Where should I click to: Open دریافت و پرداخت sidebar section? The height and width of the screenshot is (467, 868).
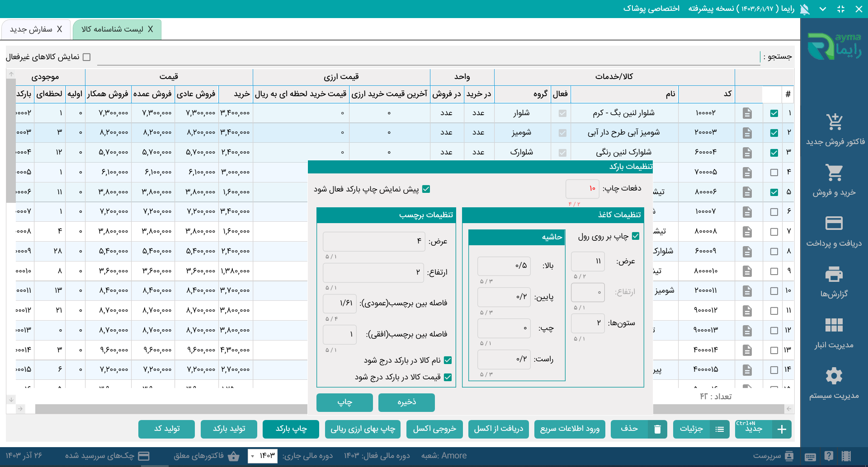click(x=834, y=231)
